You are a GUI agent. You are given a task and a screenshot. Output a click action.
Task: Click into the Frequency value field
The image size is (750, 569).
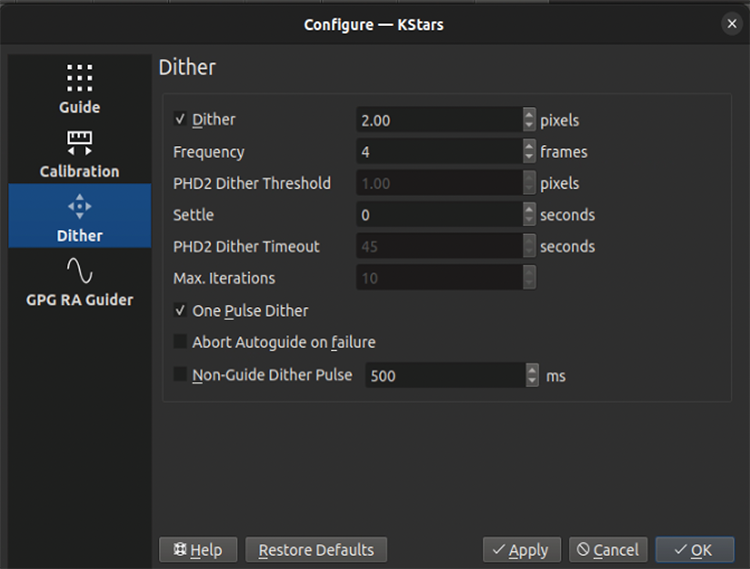pyautogui.click(x=438, y=152)
